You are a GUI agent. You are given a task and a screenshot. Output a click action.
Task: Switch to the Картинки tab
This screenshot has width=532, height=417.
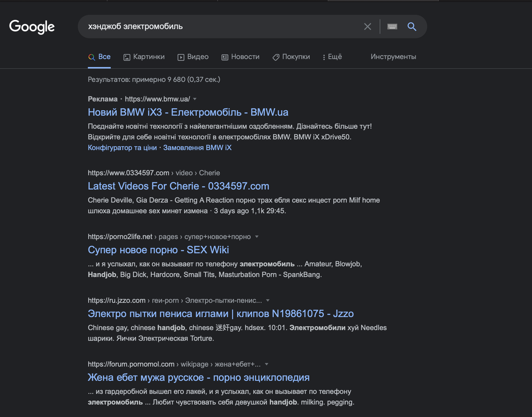pos(144,57)
